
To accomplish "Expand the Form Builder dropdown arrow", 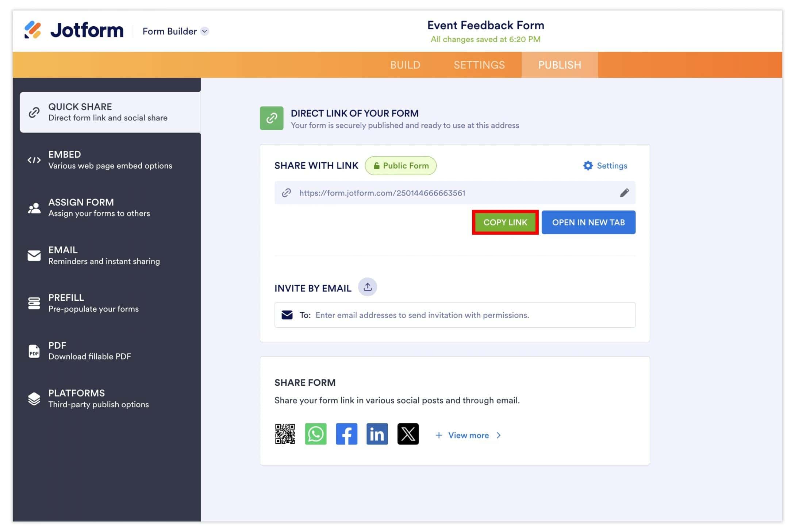I will click(x=205, y=31).
